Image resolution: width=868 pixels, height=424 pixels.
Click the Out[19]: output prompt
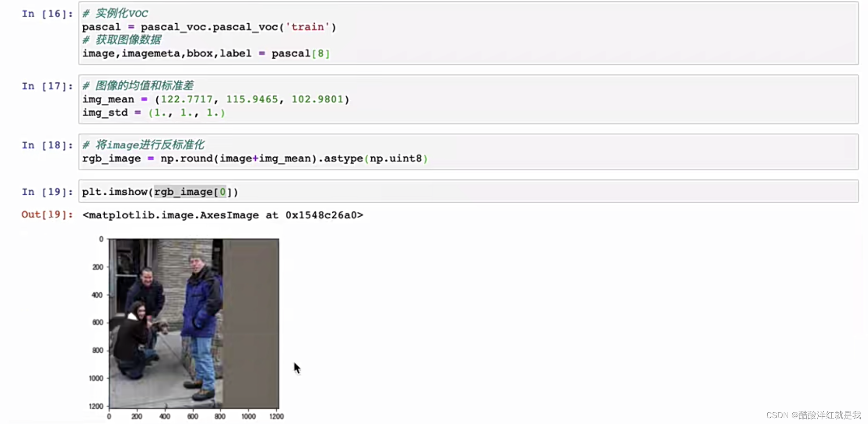[x=47, y=214]
